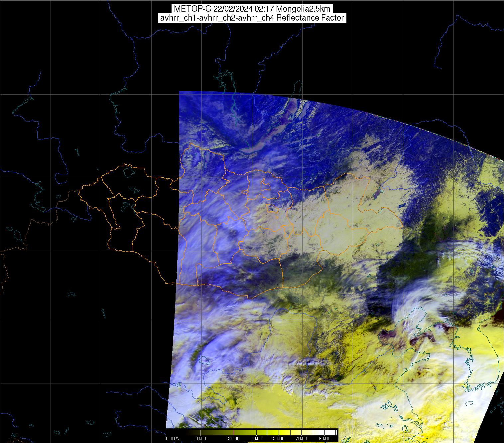The image size is (504, 443).
Task: Click the '20.00' color scale label
Action: pyautogui.click(x=234, y=438)
